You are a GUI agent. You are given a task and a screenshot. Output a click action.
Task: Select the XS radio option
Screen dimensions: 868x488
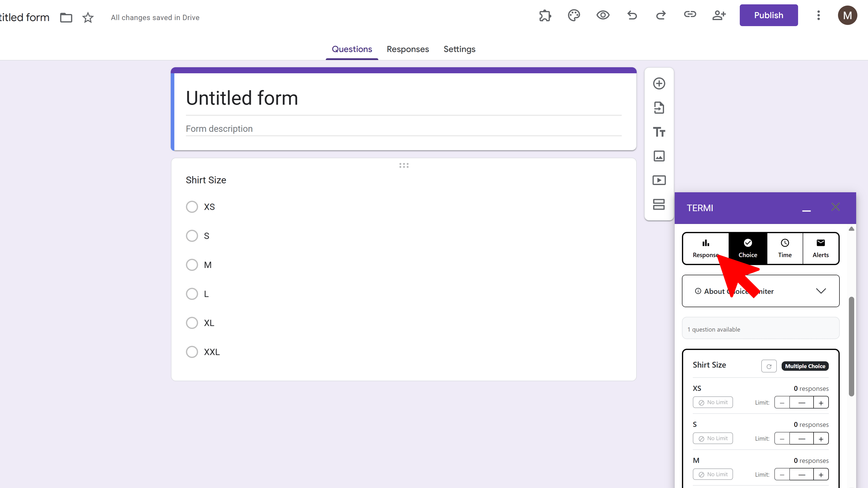point(192,207)
